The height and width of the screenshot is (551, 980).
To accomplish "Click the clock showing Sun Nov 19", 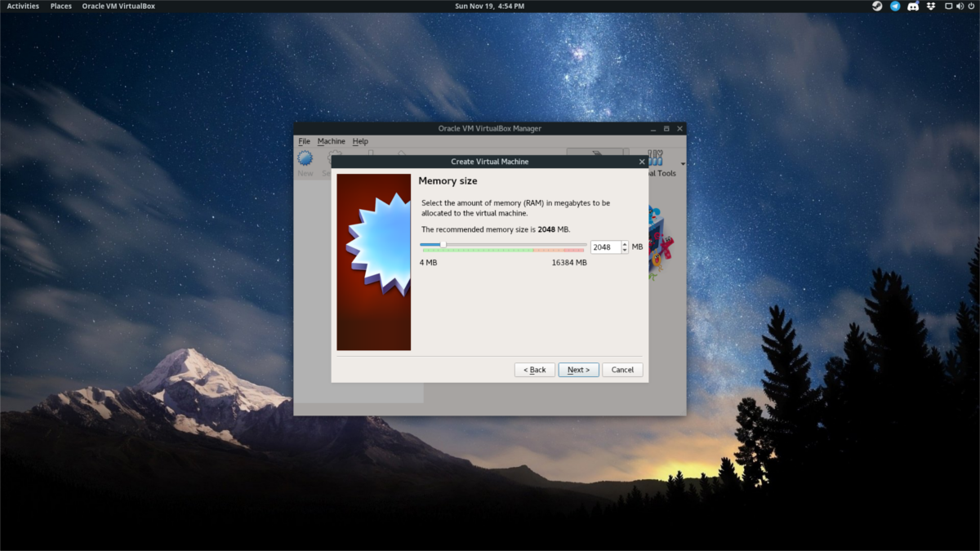I will coord(490,6).
